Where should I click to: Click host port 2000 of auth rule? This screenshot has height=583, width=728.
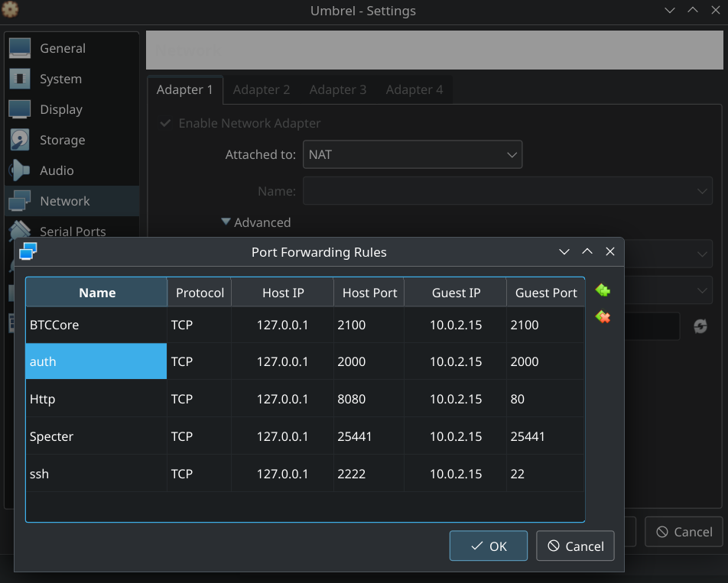click(369, 361)
